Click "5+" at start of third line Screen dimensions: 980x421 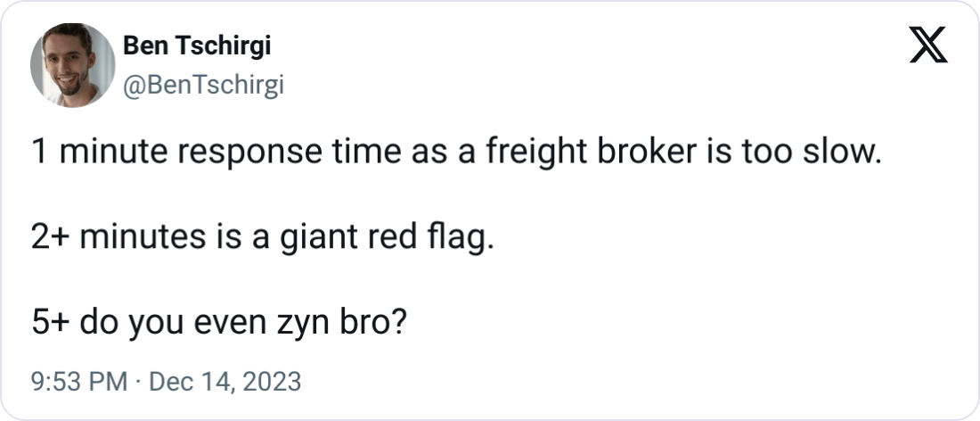click(x=51, y=324)
